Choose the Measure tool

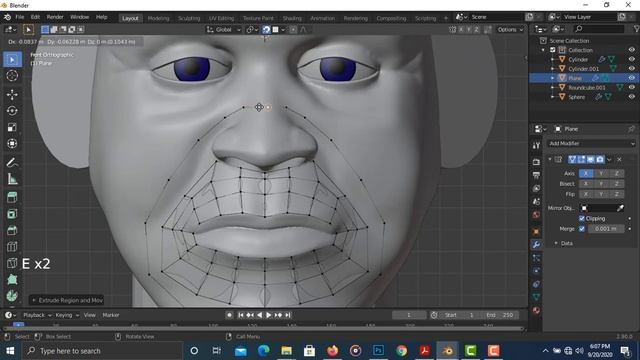coord(12,179)
